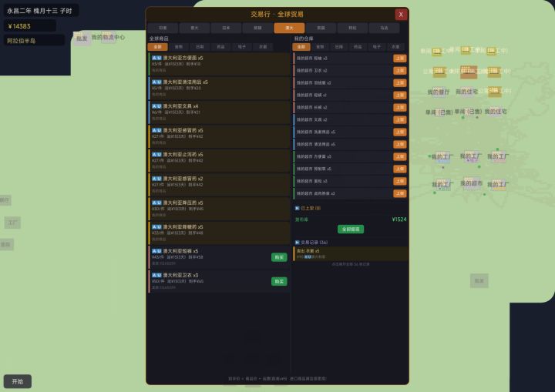
Task: Filter global goods by 全部 category
Action: click(x=157, y=47)
